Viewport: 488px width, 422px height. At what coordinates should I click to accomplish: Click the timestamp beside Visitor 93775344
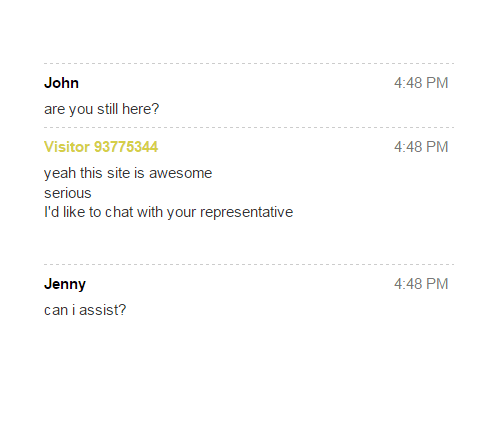(x=421, y=147)
